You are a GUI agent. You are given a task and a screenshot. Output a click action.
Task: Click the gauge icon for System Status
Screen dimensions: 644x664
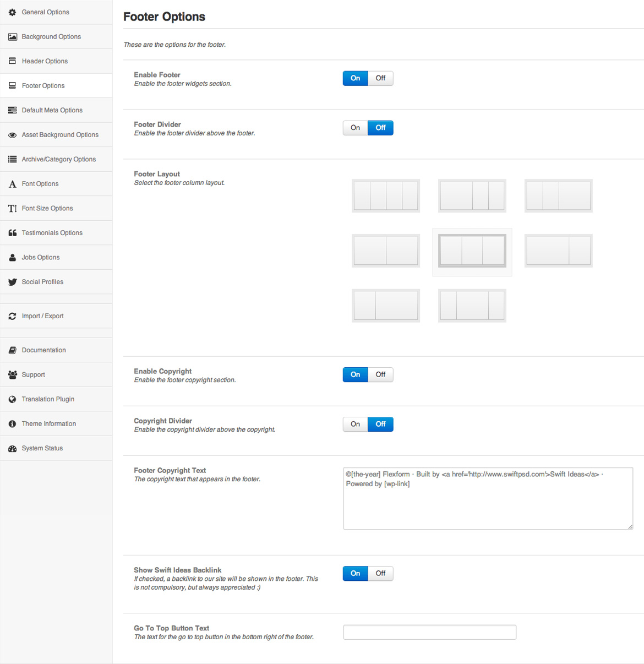click(x=12, y=449)
